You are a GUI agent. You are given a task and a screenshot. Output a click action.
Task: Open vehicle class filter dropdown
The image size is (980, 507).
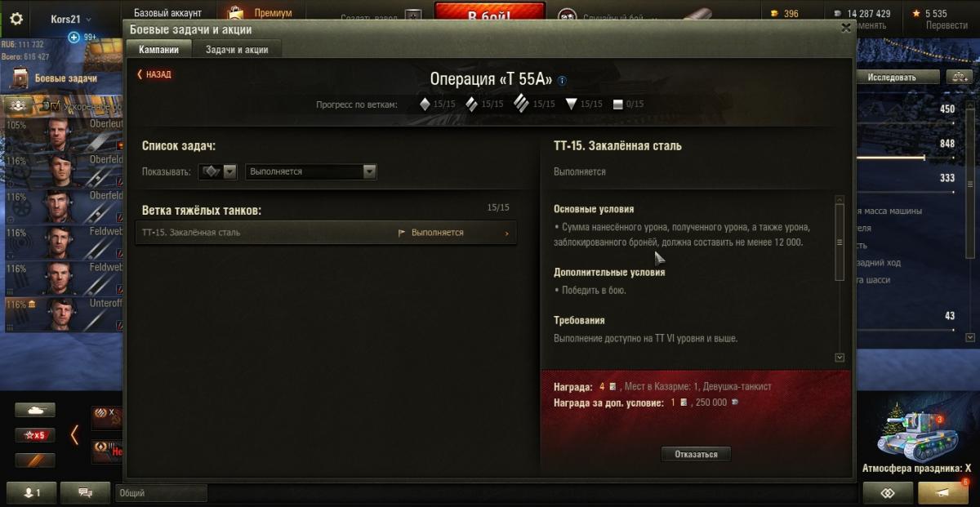coord(216,171)
